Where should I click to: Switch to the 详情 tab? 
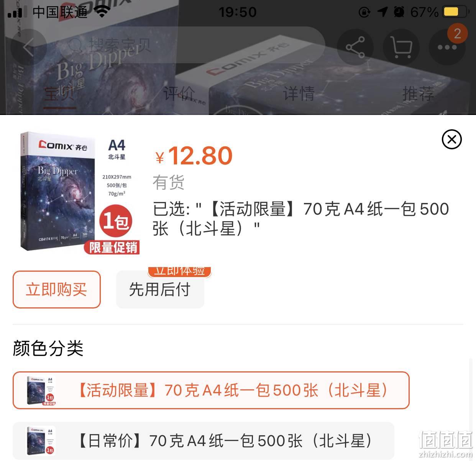click(299, 94)
